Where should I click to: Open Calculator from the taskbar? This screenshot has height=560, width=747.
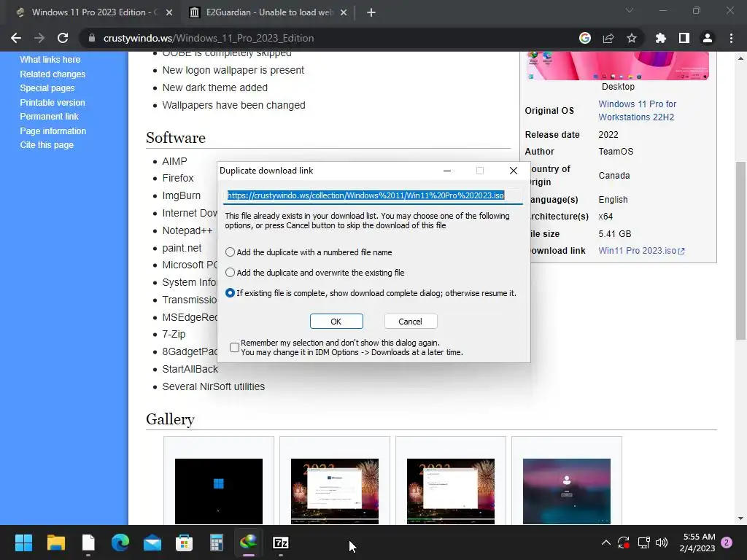(x=216, y=542)
